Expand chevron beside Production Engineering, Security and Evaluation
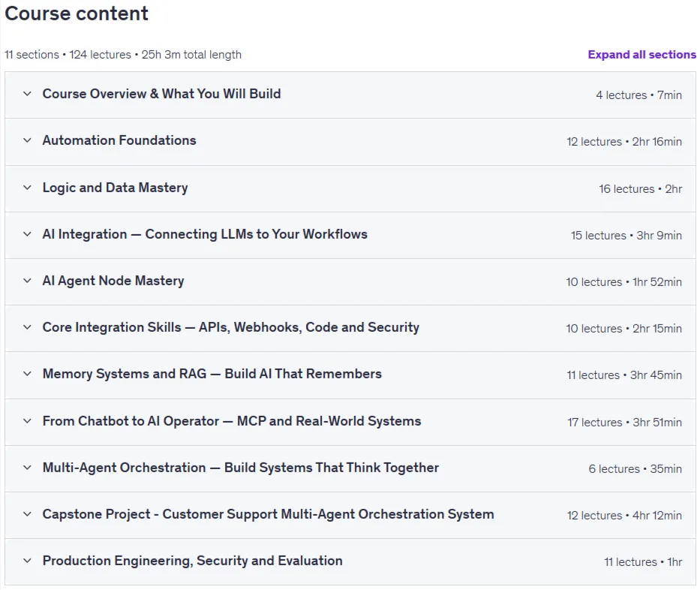 point(27,560)
